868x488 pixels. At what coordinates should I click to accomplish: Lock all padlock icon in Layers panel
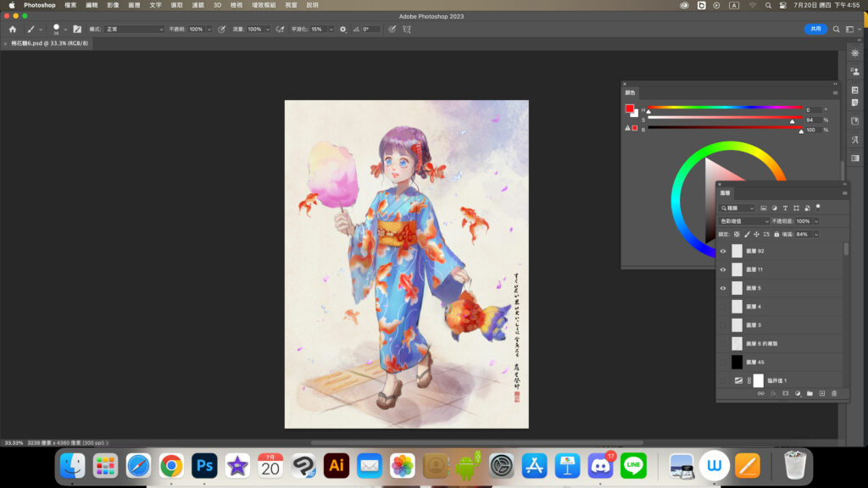tap(776, 234)
